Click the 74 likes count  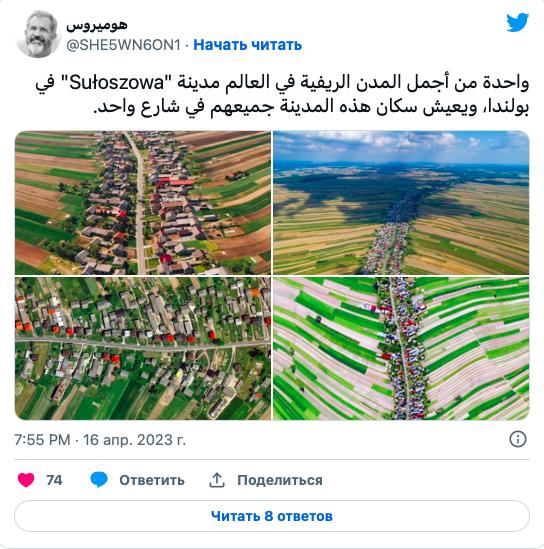(x=54, y=480)
